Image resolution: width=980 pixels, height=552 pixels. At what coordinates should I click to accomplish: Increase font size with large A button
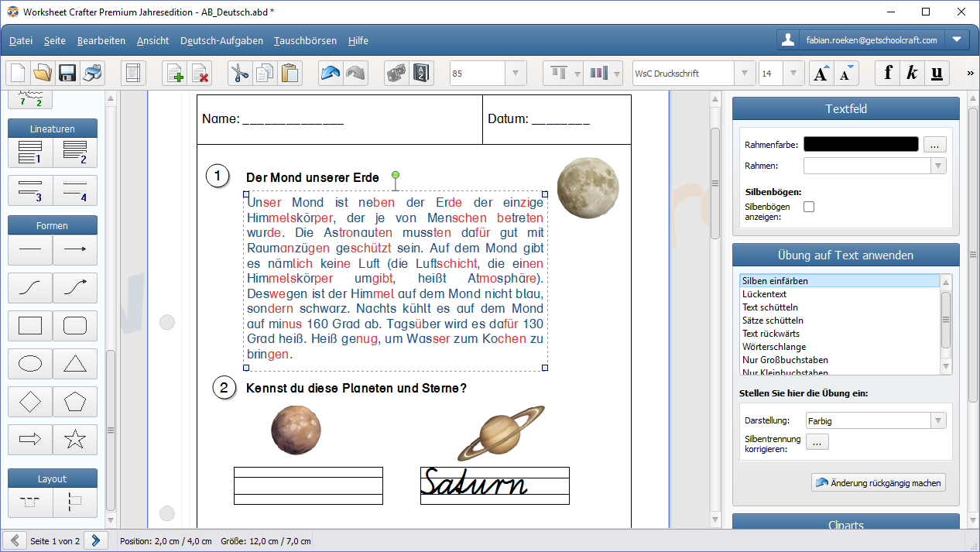(820, 74)
